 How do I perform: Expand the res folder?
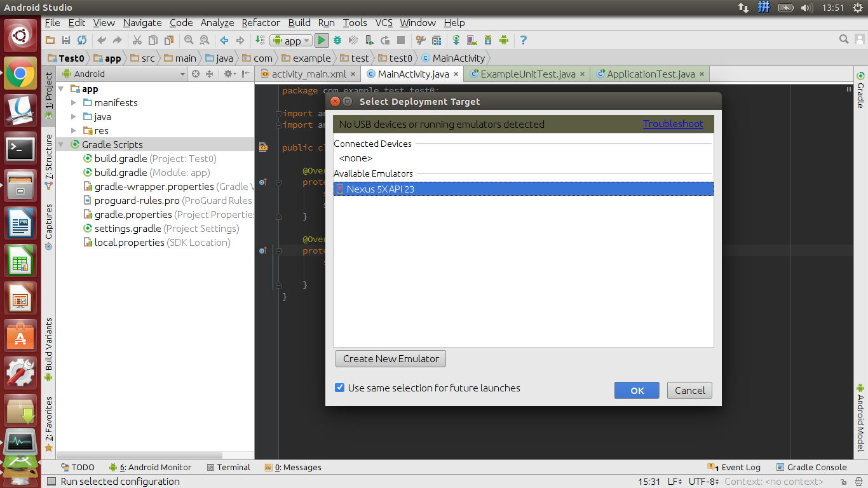[x=74, y=130]
